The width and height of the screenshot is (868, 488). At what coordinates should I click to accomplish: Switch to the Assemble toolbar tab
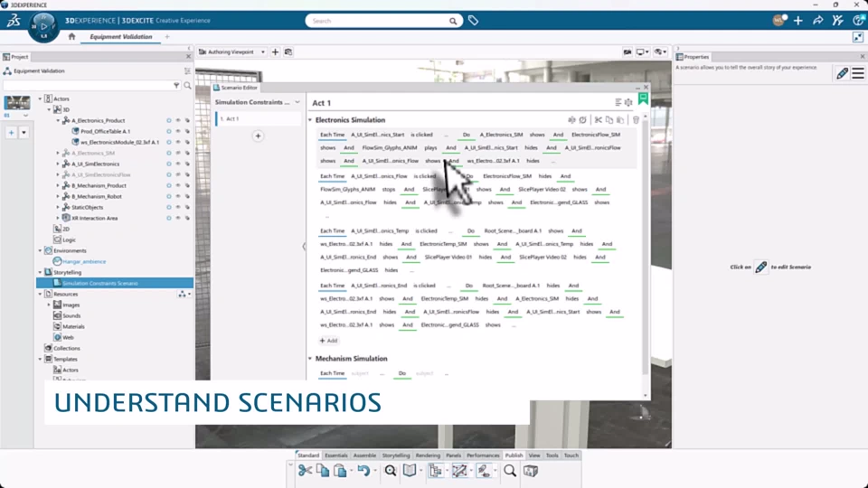pos(364,455)
